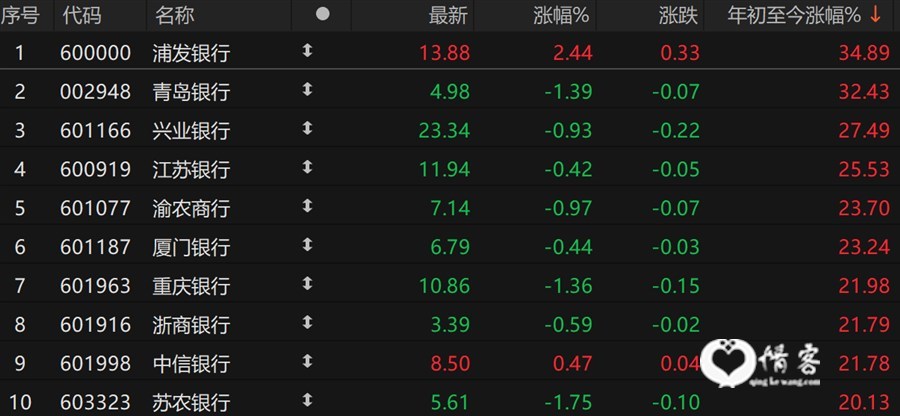This screenshot has height=416, width=900.
Task: Click row number 7
Action: [20, 286]
